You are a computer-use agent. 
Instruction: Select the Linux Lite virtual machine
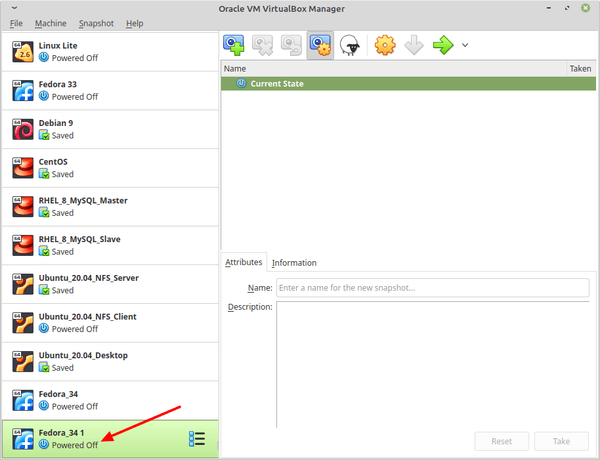[x=110, y=52]
